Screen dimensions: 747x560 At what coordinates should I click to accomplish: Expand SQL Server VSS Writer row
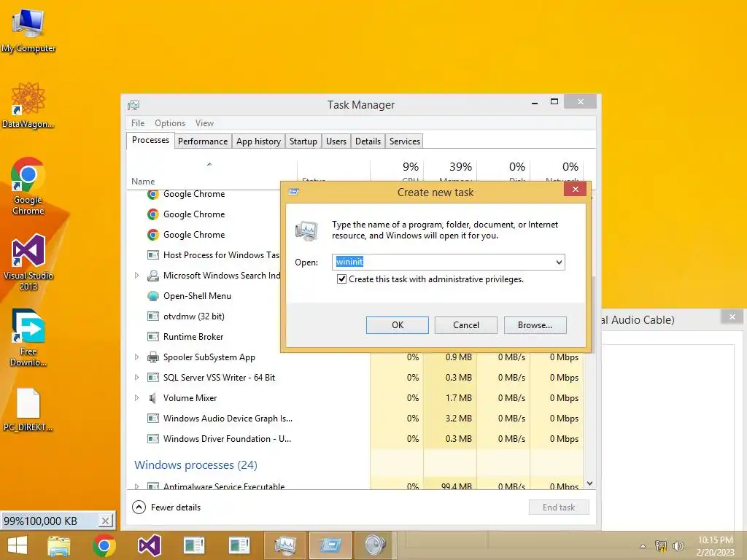pos(136,378)
